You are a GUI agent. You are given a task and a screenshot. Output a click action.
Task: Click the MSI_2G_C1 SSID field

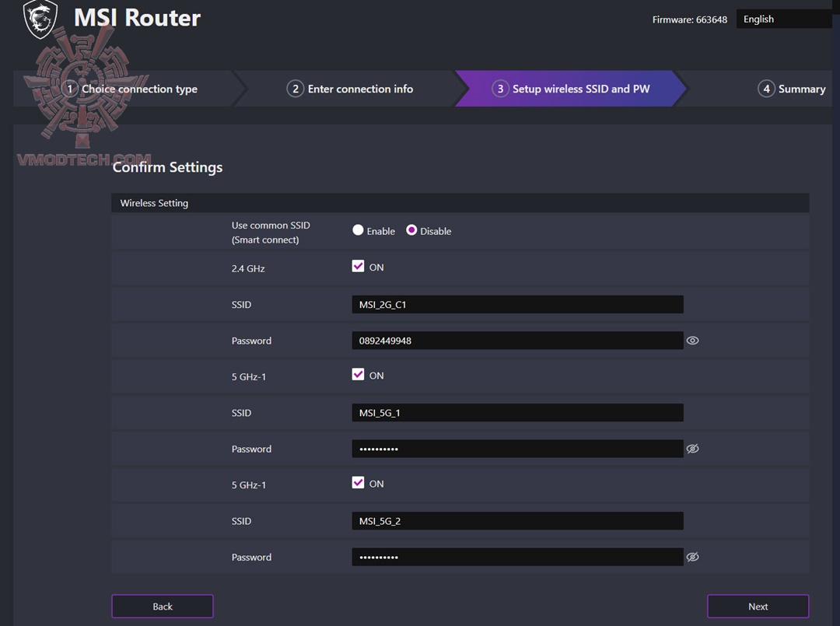tap(517, 304)
